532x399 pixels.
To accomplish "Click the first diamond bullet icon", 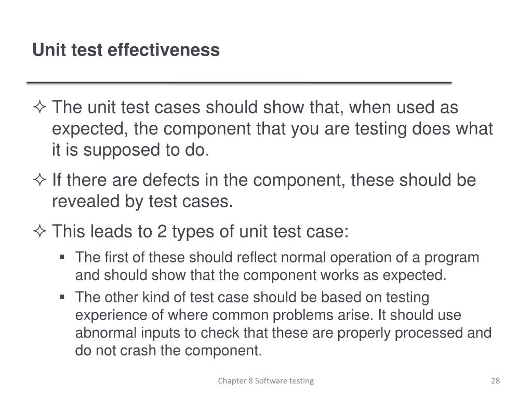I will tap(39, 107).
